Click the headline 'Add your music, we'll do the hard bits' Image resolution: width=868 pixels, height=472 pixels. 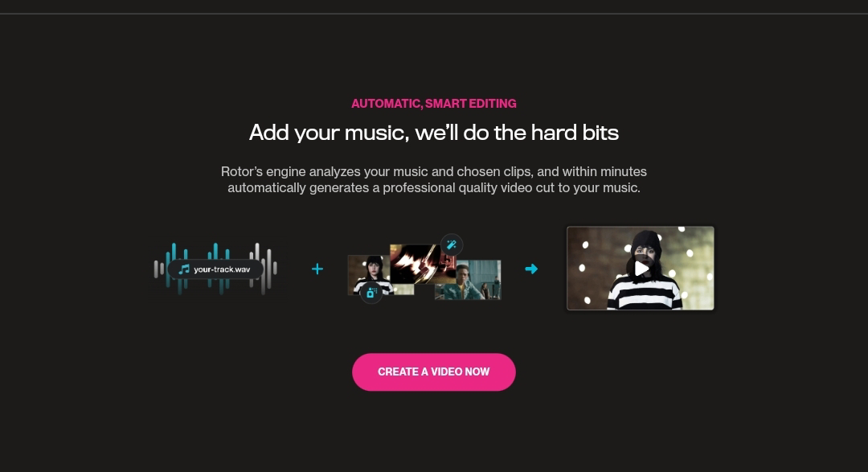click(x=434, y=133)
